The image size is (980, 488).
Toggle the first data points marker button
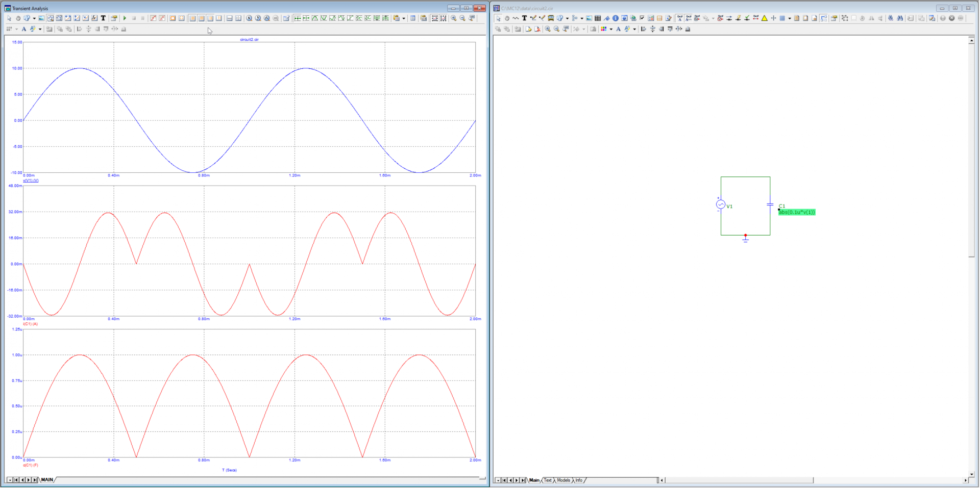(153, 18)
